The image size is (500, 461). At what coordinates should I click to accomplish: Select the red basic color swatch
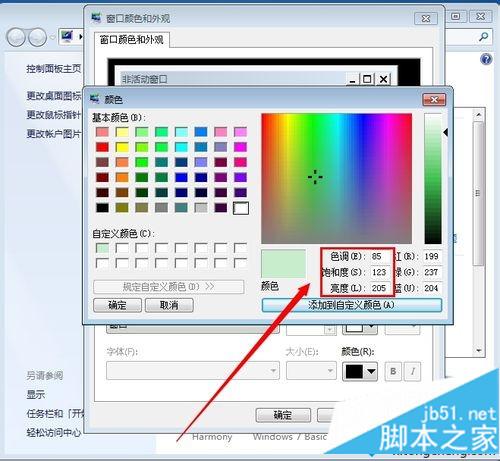pyautogui.click(x=102, y=147)
